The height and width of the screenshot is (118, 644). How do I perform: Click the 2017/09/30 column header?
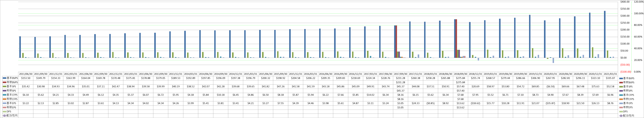pos(401,74)
